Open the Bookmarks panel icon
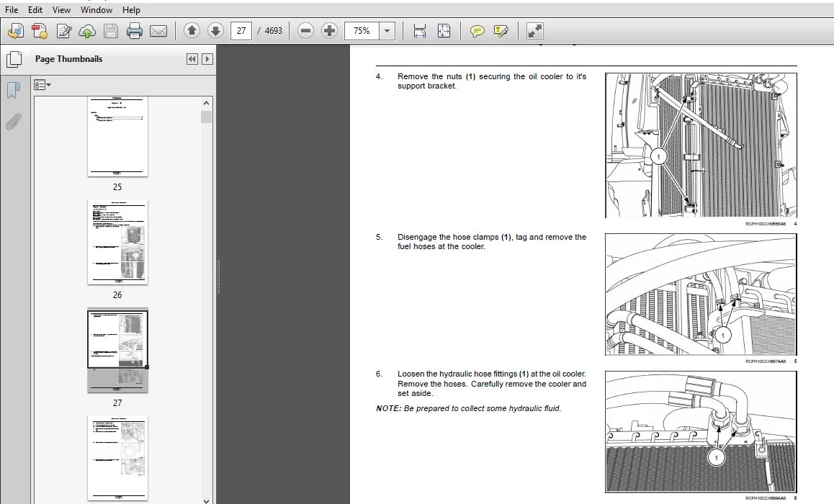 click(13, 90)
